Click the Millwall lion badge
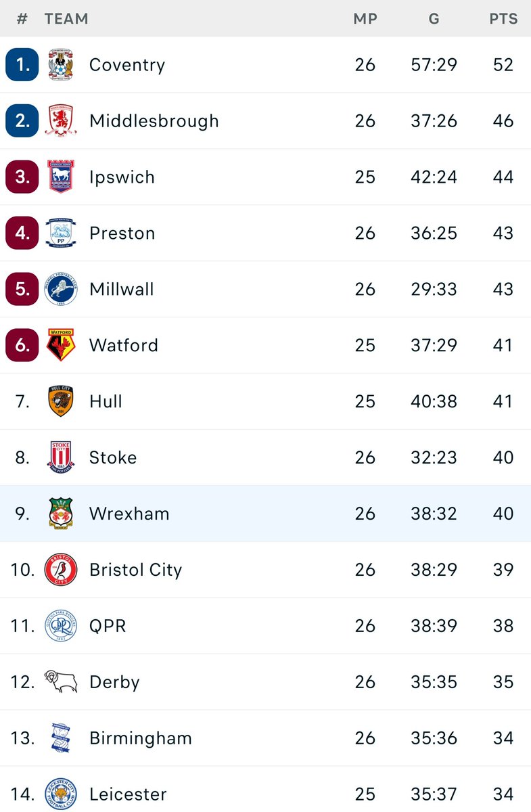 tap(61, 290)
